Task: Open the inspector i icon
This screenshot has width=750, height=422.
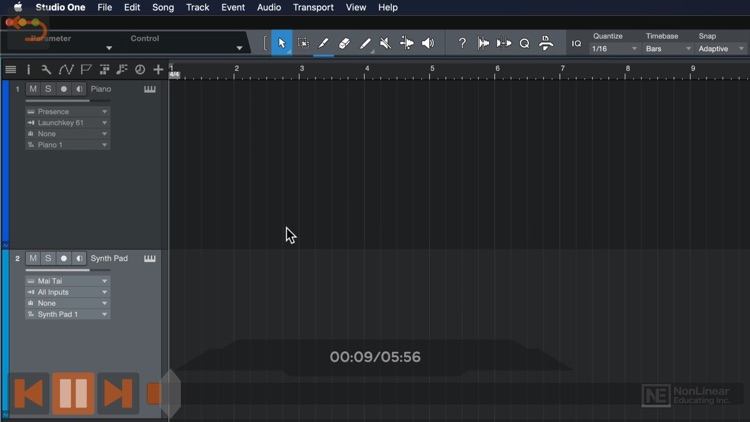Action: click(28, 69)
